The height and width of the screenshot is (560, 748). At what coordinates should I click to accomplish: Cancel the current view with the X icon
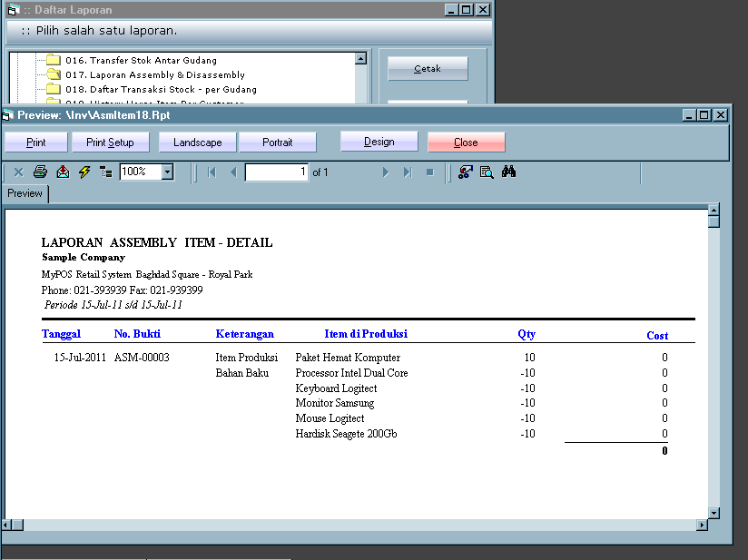click(16, 172)
